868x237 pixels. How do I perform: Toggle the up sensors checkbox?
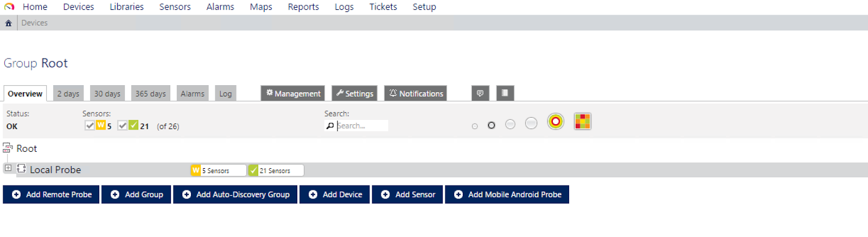(123, 126)
